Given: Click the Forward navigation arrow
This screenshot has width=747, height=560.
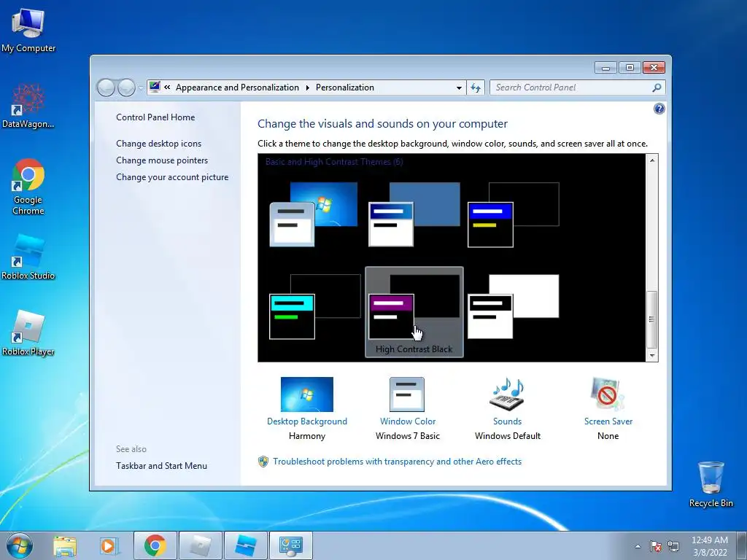Looking at the screenshot, I should (x=126, y=87).
